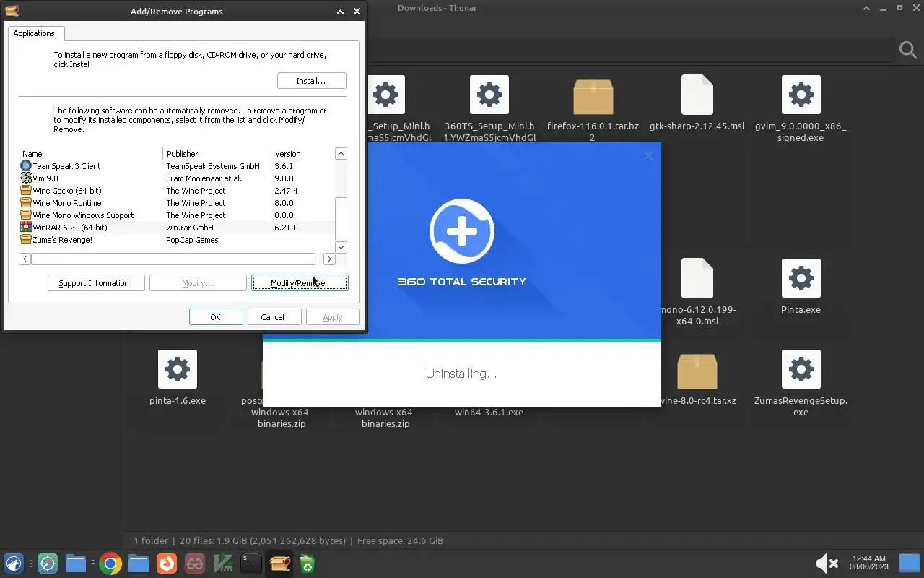The height and width of the screenshot is (578, 924).
Task: Open firefox-116.0.1.tar.bz2 archive icon in Thunar
Action: pos(593,95)
